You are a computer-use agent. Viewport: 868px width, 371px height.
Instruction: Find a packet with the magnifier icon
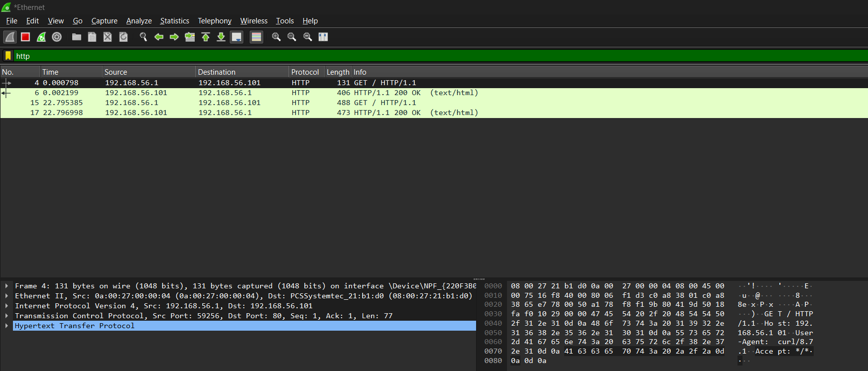coord(143,37)
